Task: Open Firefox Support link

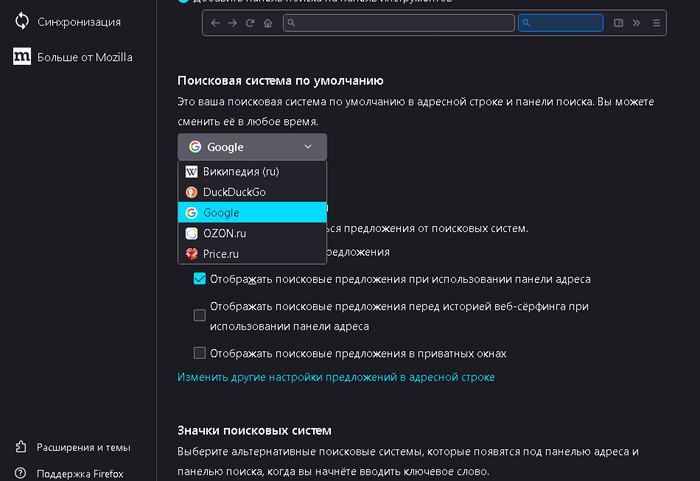Action: pyautogui.click(x=69, y=473)
